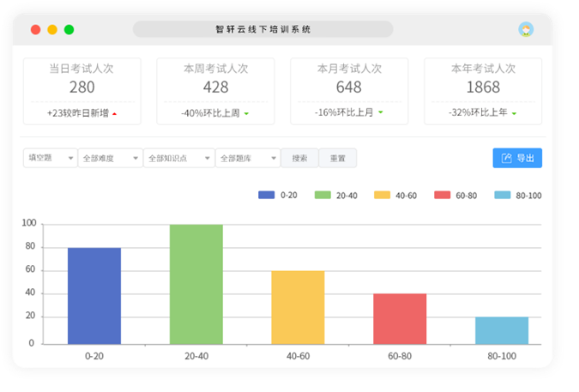This screenshot has height=392, width=579.
Task: Click the -40%环比上周 text
Action: point(210,113)
